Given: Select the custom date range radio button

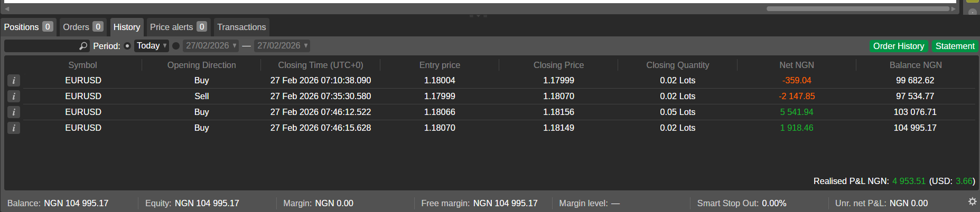Looking at the screenshot, I should [x=176, y=46].
